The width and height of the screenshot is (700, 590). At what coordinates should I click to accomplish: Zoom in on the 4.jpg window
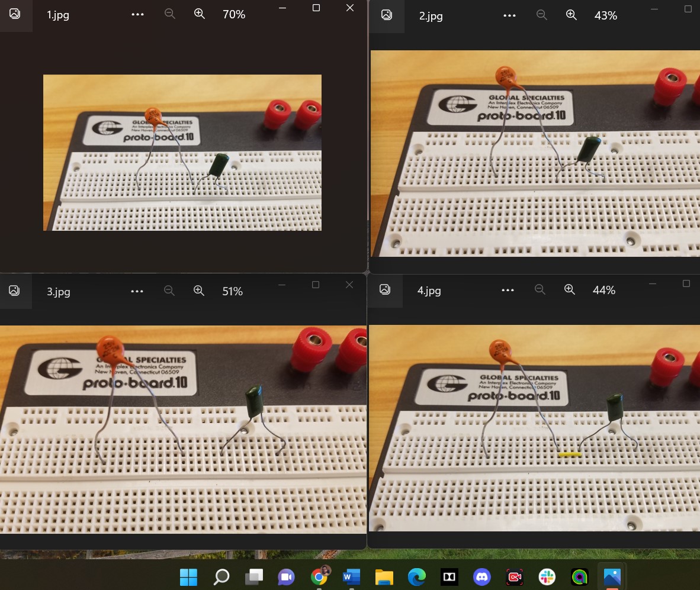(x=569, y=289)
